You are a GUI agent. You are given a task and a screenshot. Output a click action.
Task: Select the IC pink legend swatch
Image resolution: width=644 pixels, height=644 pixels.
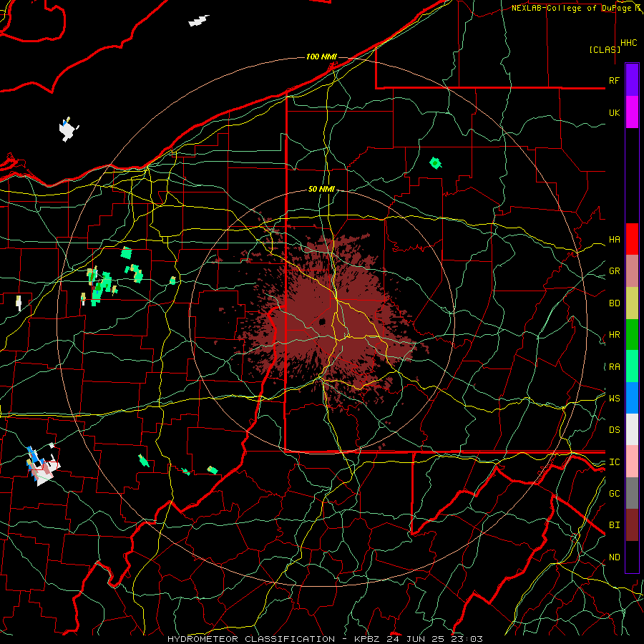[x=632, y=462]
